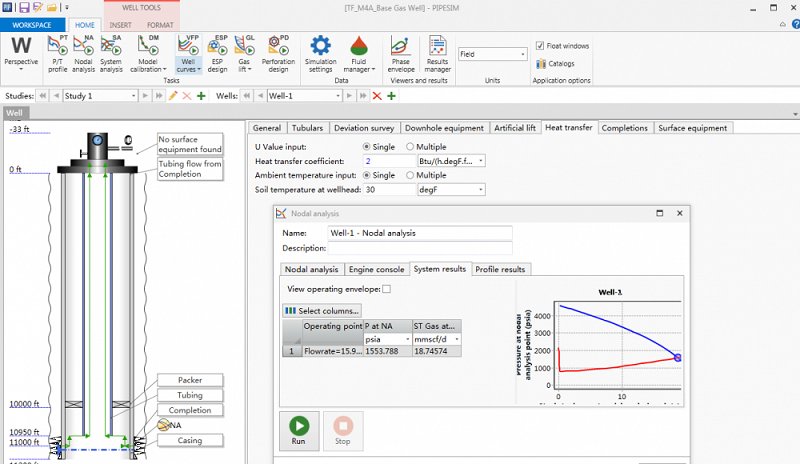The width and height of the screenshot is (800, 464).
Task: Click Description field in Nodal analysis
Action: pos(419,248)
